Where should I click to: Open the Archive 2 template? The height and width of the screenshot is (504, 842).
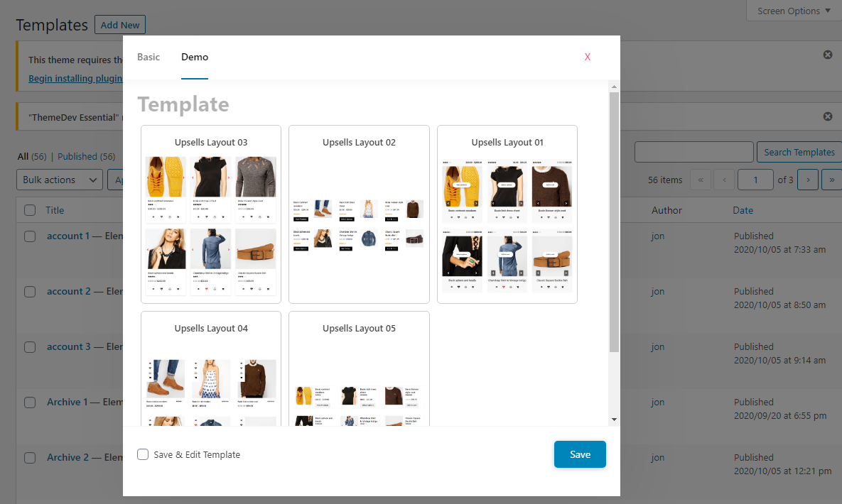coord(68,456)
